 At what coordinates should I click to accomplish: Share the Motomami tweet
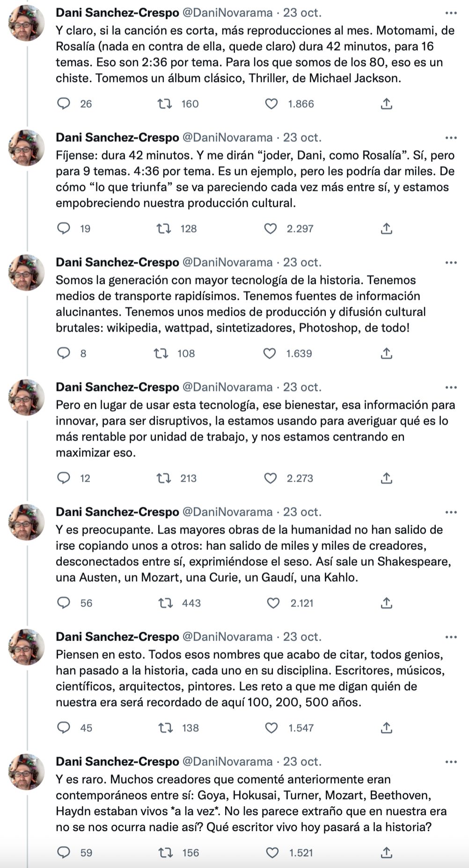click(386, 103)
